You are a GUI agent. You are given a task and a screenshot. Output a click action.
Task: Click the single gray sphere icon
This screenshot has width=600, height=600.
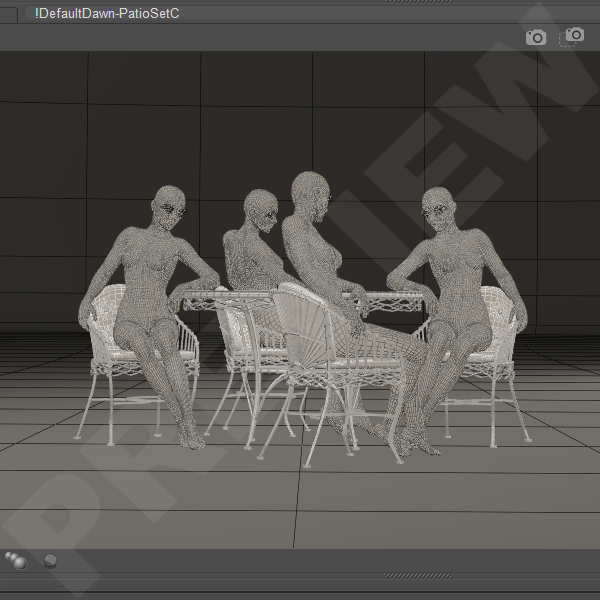point(49,561)
